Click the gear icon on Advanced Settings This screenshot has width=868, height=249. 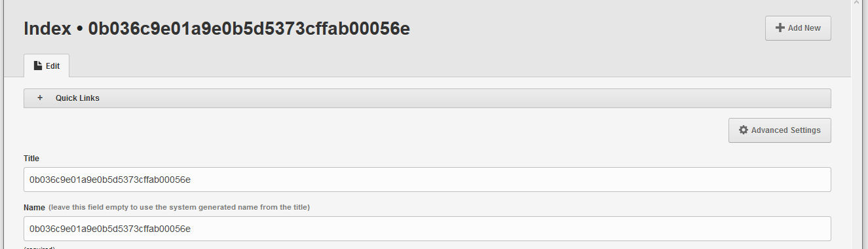coord(743,130)
